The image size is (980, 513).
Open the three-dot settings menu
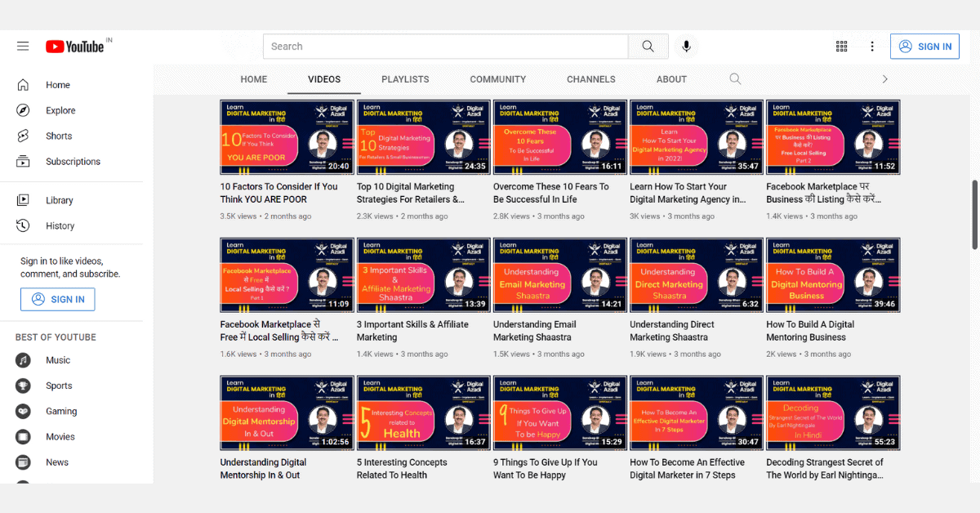[x=872, y=47]
